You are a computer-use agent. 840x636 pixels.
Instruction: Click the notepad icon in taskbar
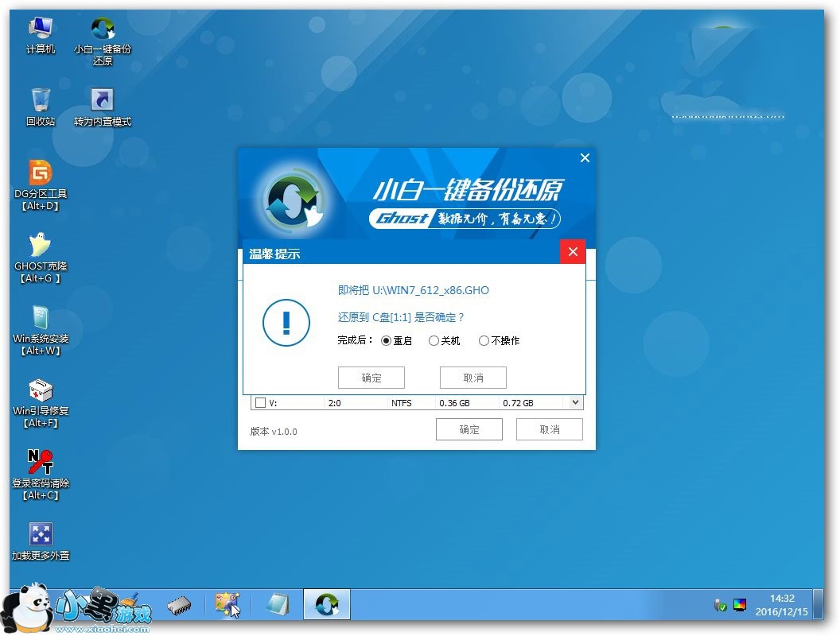point(278,605)
